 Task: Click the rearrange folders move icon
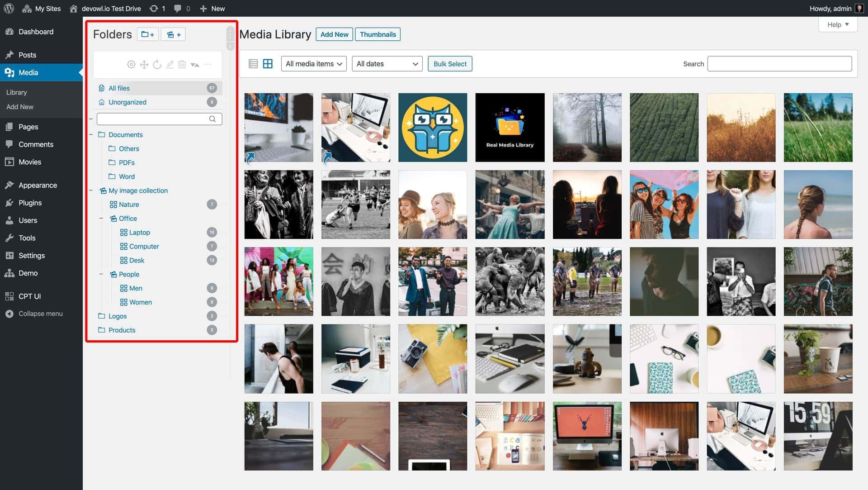point(144,65)
